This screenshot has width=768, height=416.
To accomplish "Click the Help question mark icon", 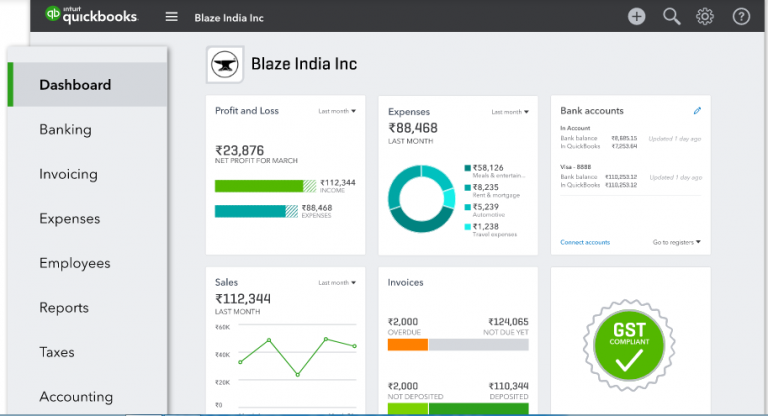I will click(x=741, y=16).
